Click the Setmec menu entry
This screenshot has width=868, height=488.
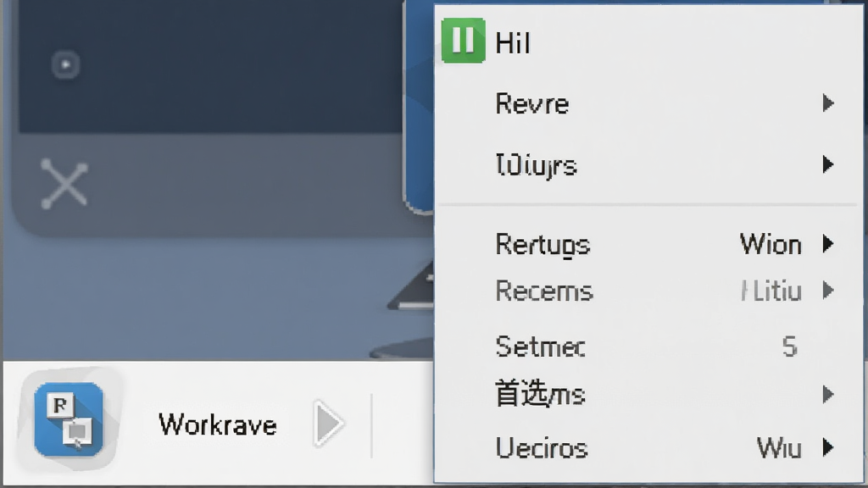[648, 347]
